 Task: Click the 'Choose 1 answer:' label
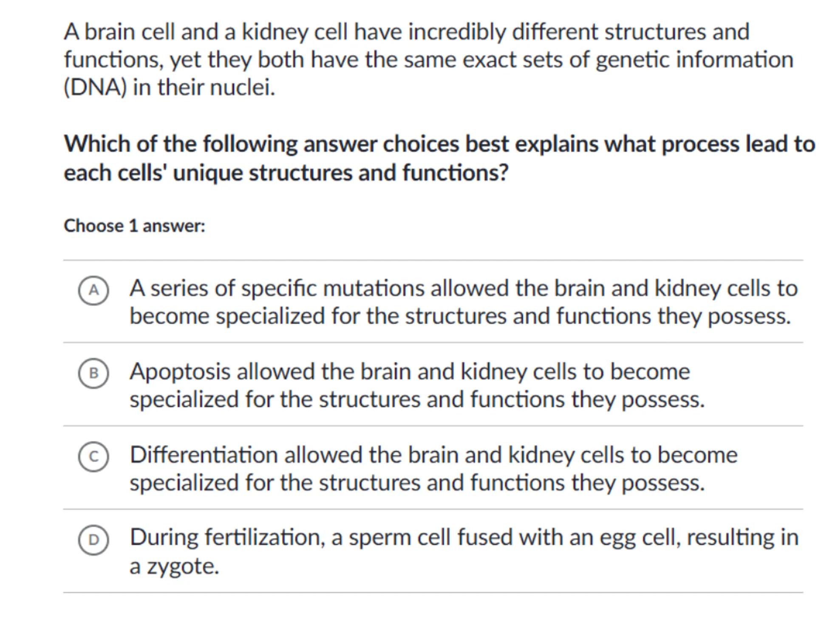134,226
